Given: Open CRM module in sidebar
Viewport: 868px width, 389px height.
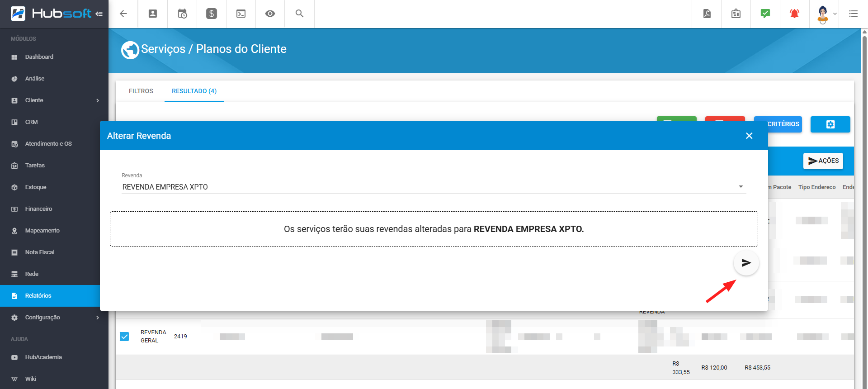Looking at the screenshot, I should (x=50, y=122).
